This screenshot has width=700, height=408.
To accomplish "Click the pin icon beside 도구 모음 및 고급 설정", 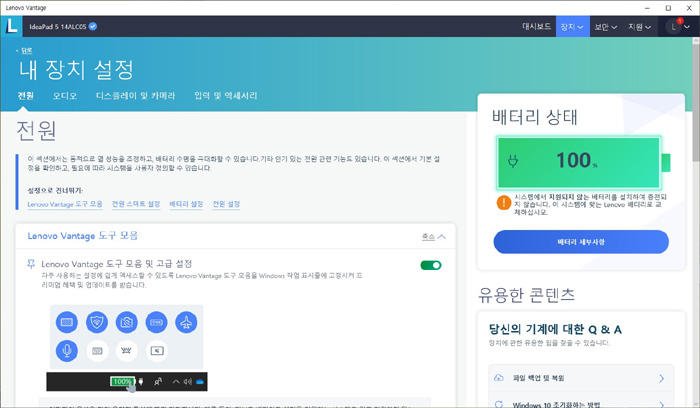I will coord(31,264).
